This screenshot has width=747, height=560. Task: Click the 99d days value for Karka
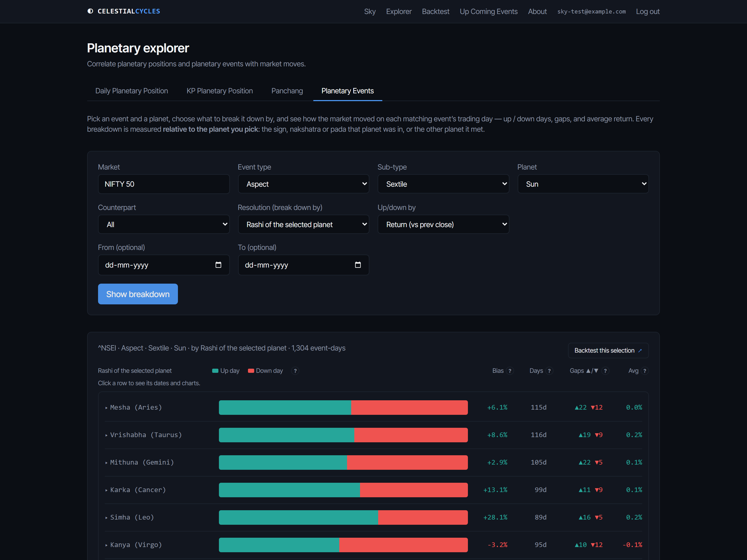point(540,490)
